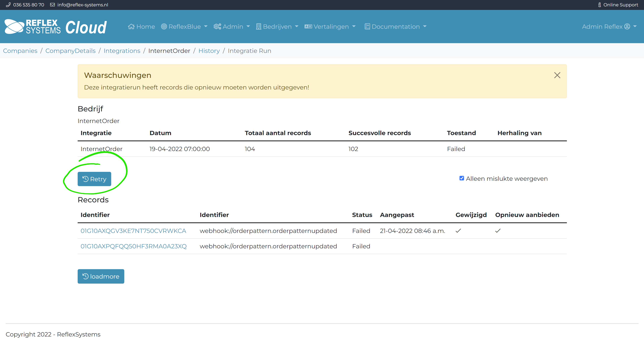Dismiss the Waarschuwingen warning banner

[557, 75]
